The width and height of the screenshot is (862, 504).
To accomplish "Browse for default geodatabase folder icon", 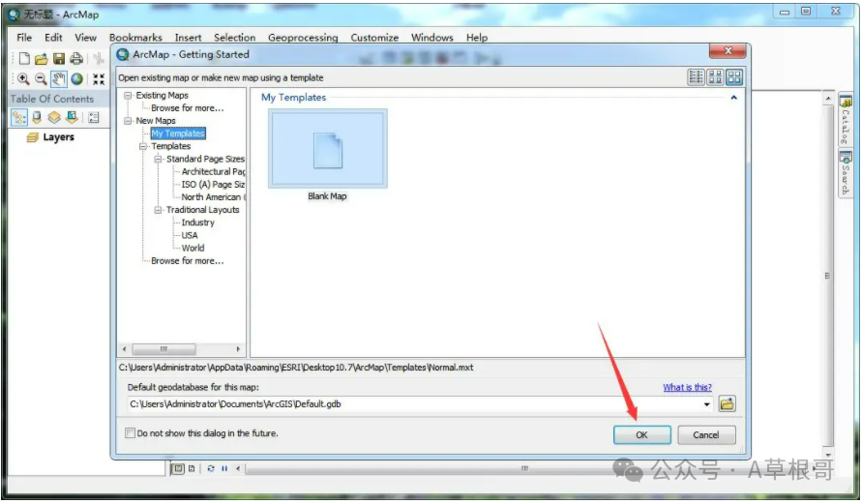I will point(727,404).
